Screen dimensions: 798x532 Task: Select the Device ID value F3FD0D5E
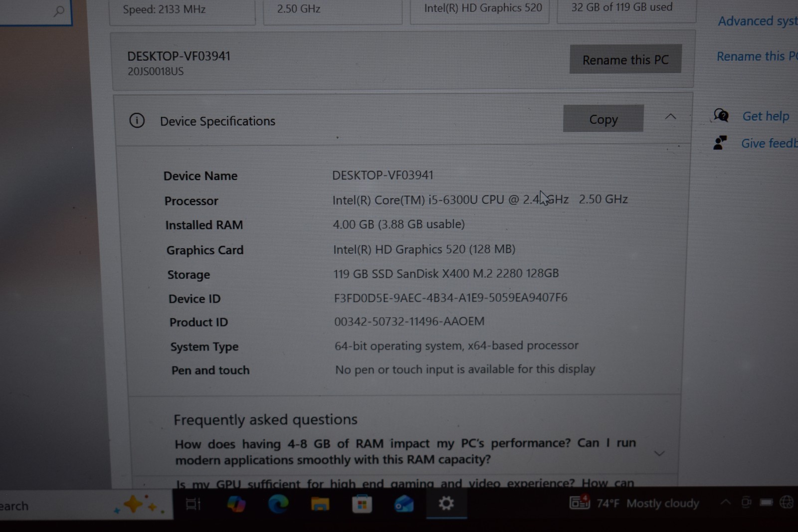click(x=450, y=298)
